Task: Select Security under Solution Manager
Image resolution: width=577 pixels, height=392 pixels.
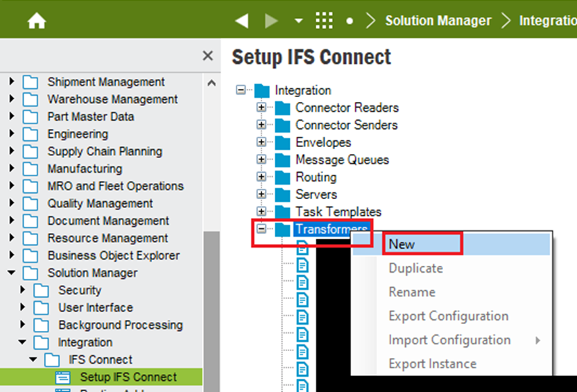Action: pos(80,290)
